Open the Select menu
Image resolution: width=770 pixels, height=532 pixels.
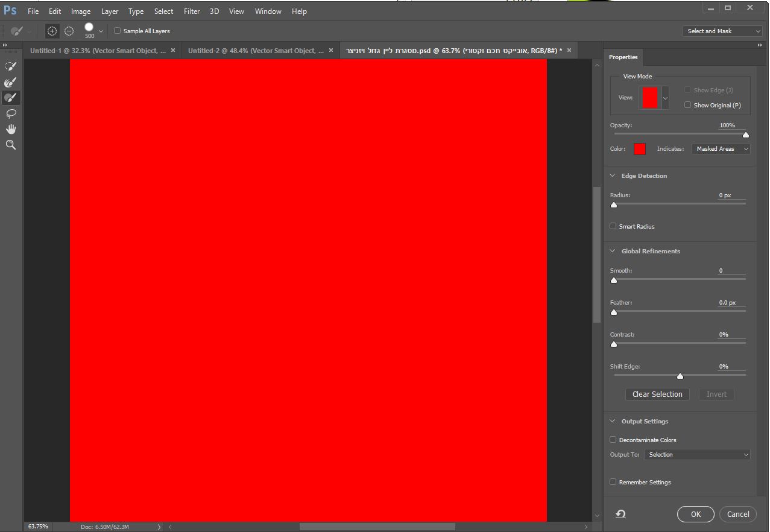point(163,11)
